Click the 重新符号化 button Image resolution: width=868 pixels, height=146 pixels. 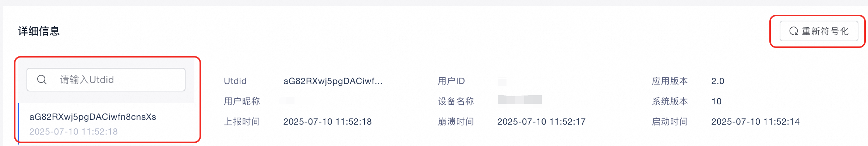pyautogui.click(x=819, y=31)
